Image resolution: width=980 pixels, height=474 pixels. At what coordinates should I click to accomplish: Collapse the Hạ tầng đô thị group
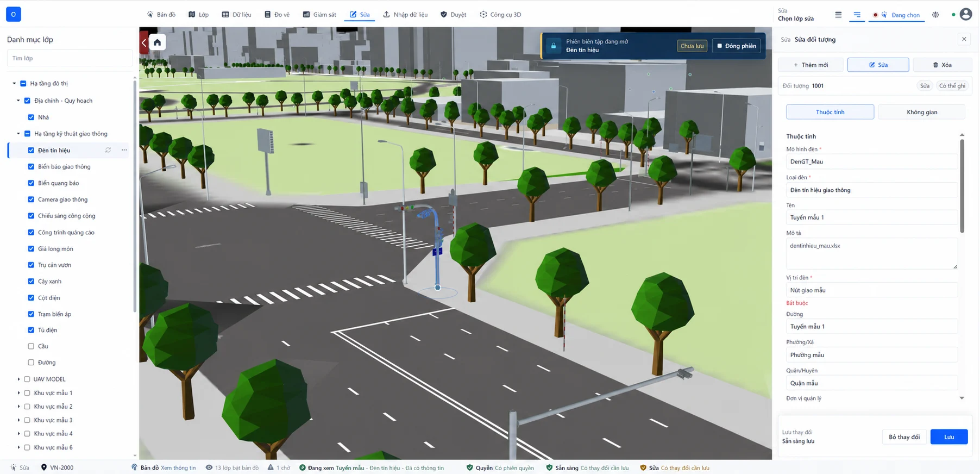tap(14, 83)
